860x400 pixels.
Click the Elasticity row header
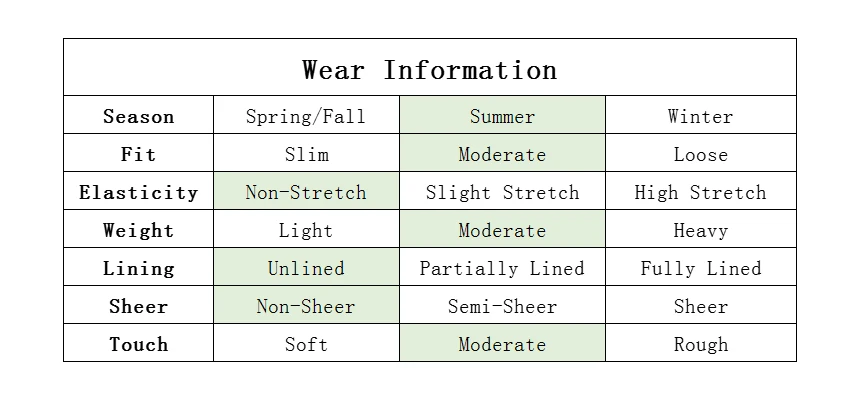click(138, 190)
